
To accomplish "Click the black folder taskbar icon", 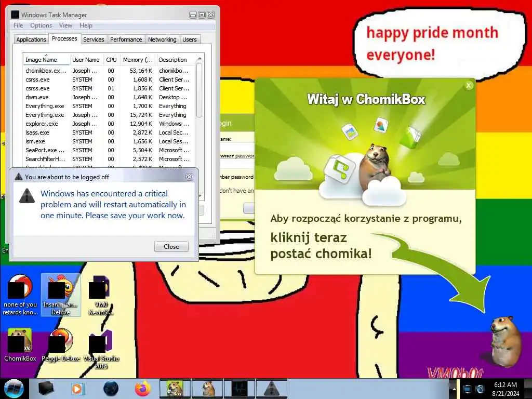I will 46,389.
